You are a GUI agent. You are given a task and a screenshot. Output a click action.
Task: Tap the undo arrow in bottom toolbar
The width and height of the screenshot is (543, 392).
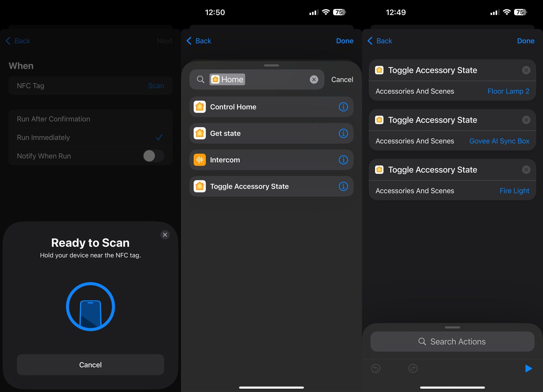pos(376,367)
